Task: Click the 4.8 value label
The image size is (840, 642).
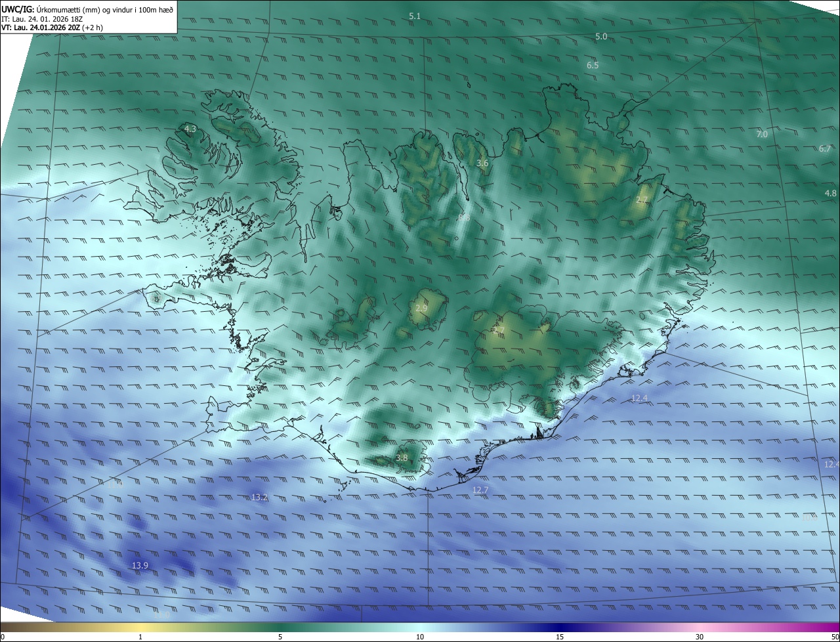Action: coord(831,193)
